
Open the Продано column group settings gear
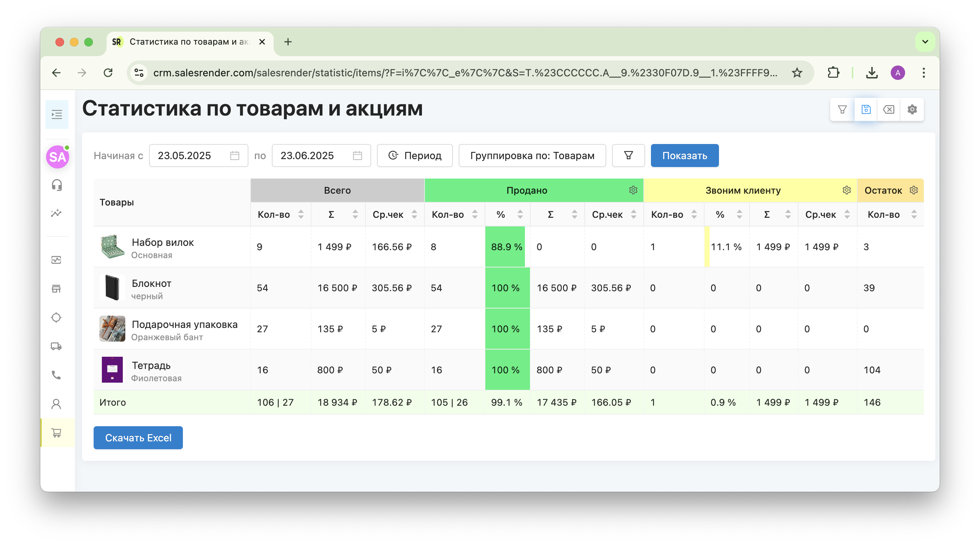(633, 190)
